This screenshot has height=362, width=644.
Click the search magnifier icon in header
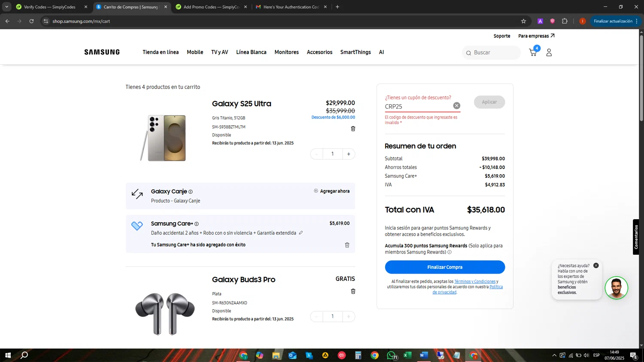tap(468, 53)
